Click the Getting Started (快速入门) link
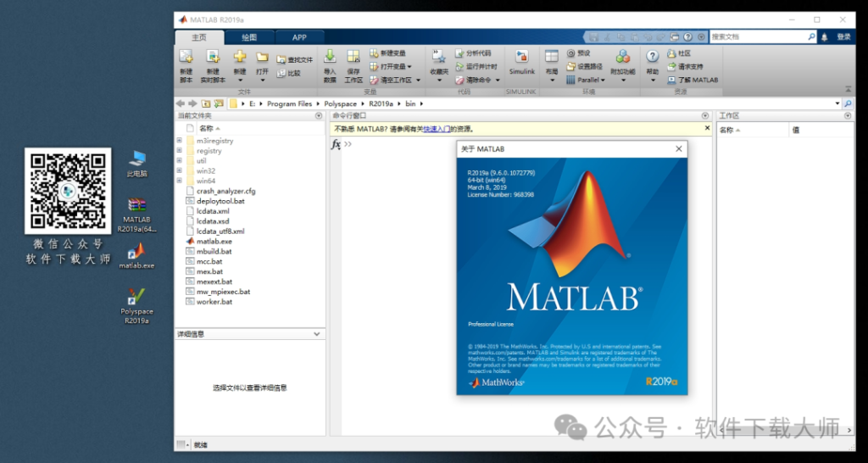Viewport: 868px width, 463px height. click(x=437, y=129)
